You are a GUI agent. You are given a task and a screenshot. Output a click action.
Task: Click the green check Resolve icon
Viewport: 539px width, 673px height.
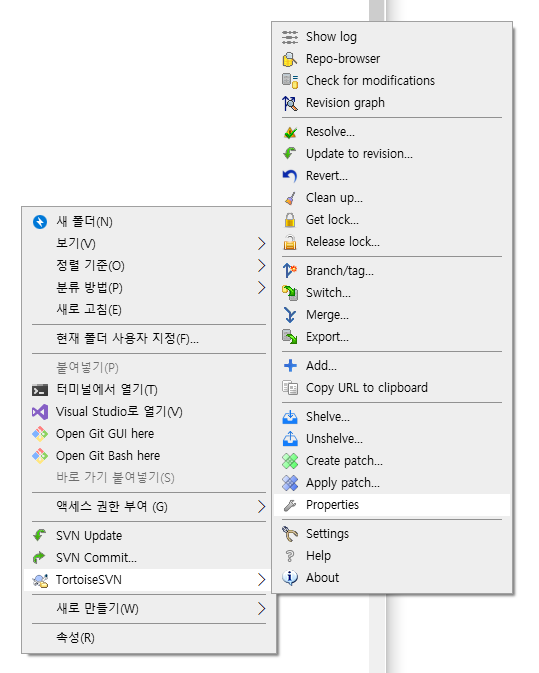(x=290, y=132)
